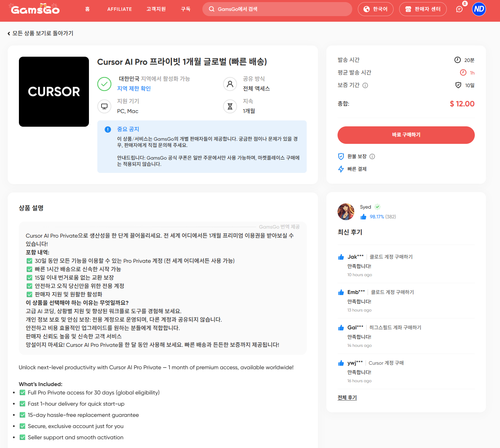Click the thumbs-up icon on Jak*** review
Screen dimensions: 500x448
341,257
